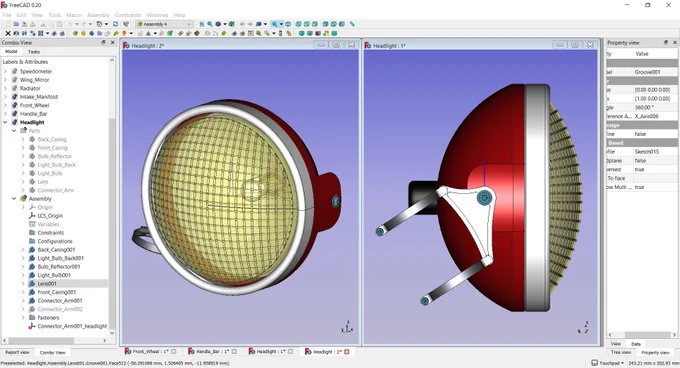The image size is (680, 368).
Task: Click the New Model yellow-blue assembly icon
Action: coord(75,33)
